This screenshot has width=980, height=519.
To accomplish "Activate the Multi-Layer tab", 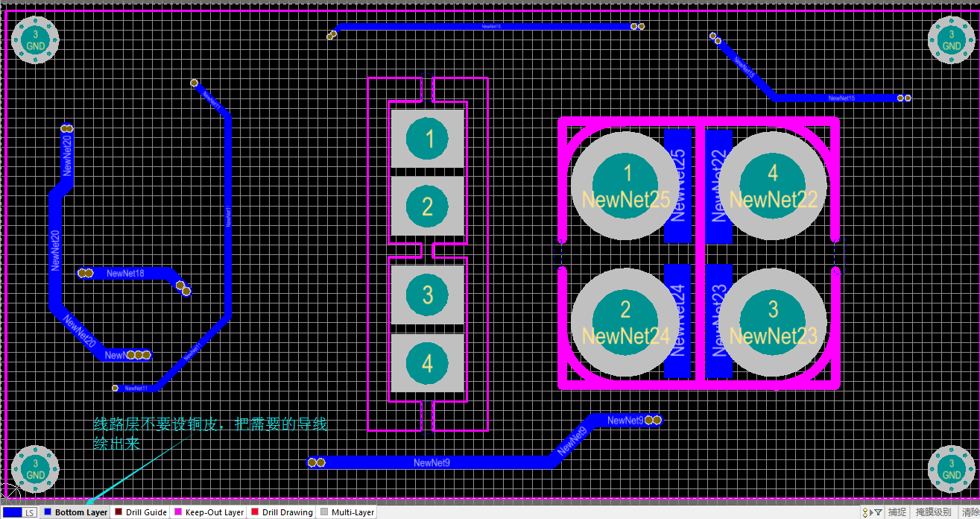I will 353,512.
